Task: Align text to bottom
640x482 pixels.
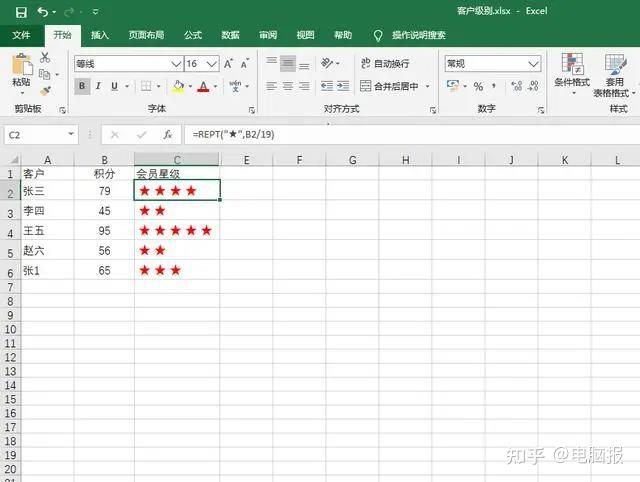Action: tap(304, 64)
